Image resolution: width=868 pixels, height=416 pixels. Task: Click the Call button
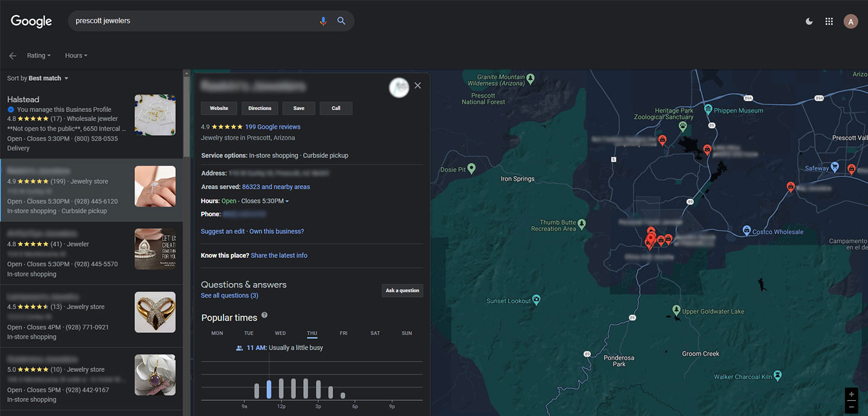click(x=336, y=108)
